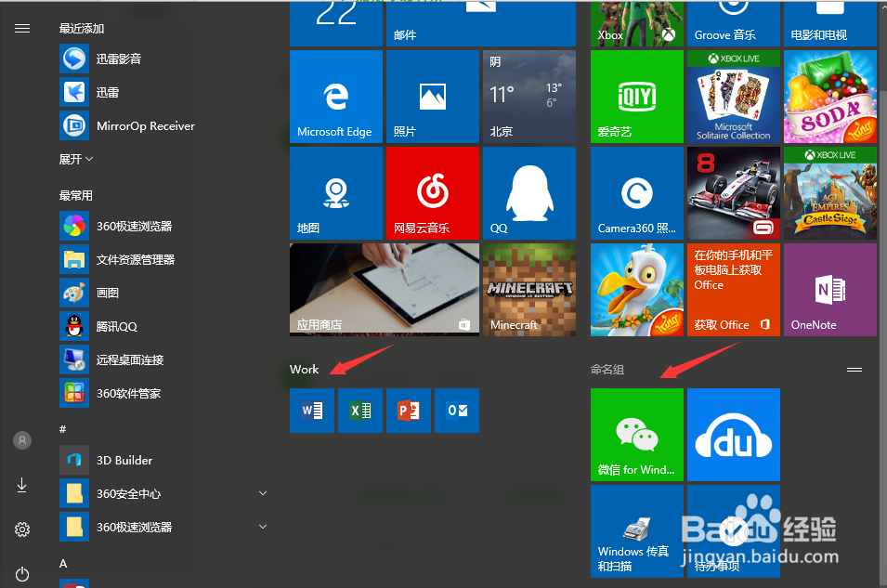This screenshot has height=588, width=887.
Task: Open the Minecraft tile
Action: [529, 290]
